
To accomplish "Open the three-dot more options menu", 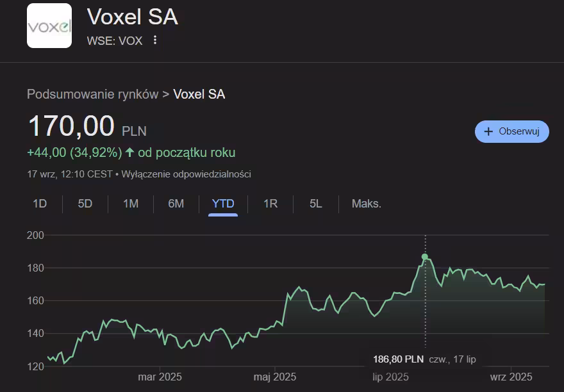I will 155,40.
